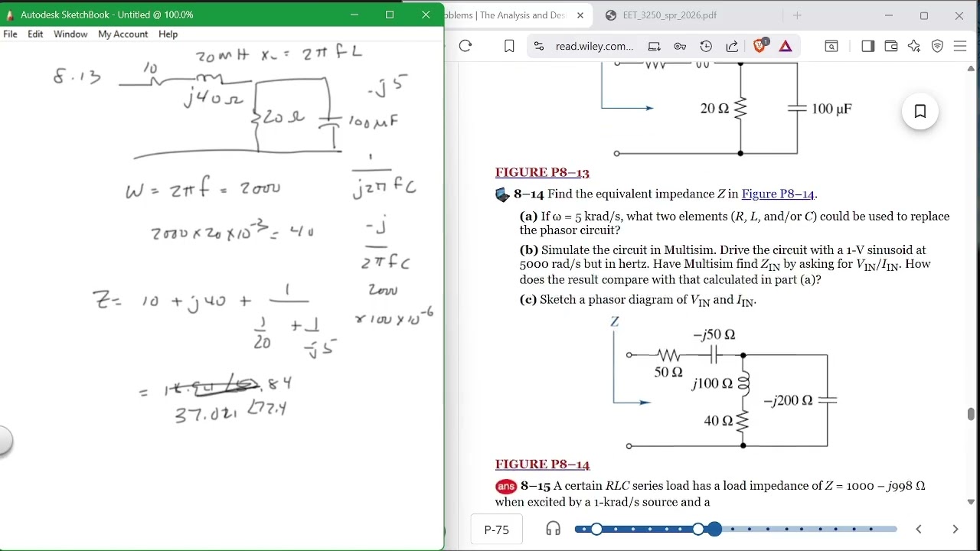The width and height of the screenshot is (980, 551).
Task: Open the saved passwords key icon
Action: 680,46
